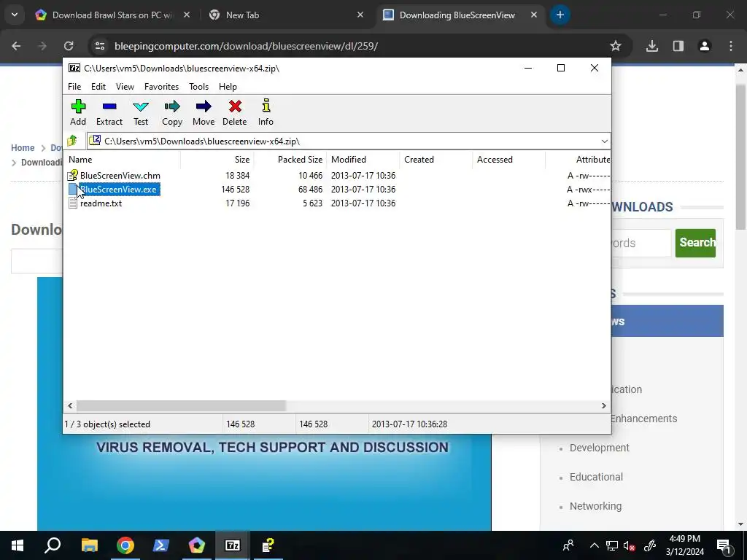Open 7-Zip taskbar button
747x560 pixels.
pyautogui.click(x=233, y=545)
